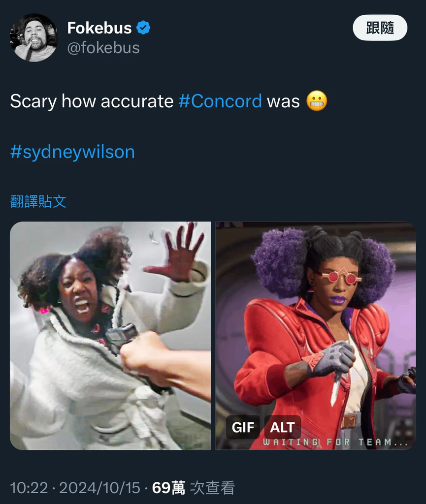Click the WAITING FOR TEAM caption in GIF
Image resolution: width=426 pixels, height=504 pixels.
coord(335,442)
